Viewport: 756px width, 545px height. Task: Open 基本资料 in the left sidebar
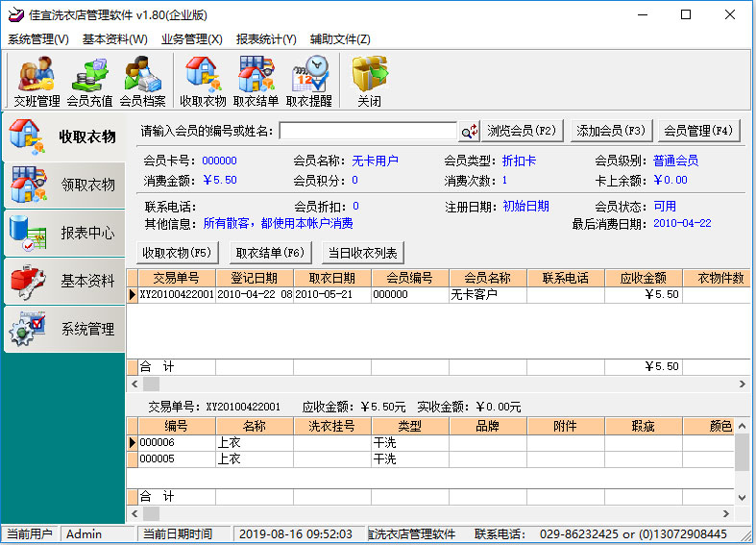63,282
